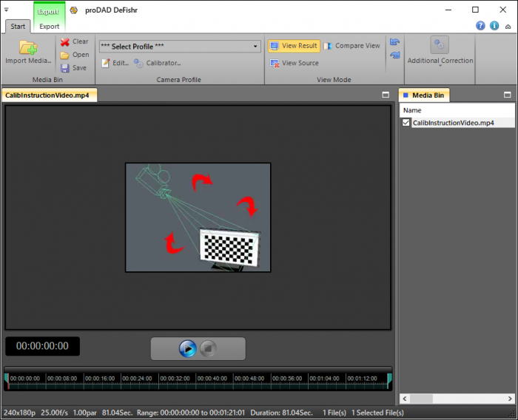The width and height of the screenshot is (518, 420).
Task: Play the video preview
Action: 187,348
